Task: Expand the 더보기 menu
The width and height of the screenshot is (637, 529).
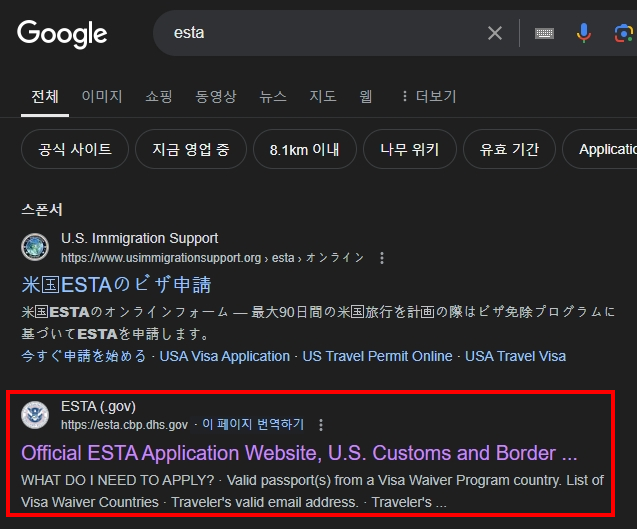Action: 429,97
